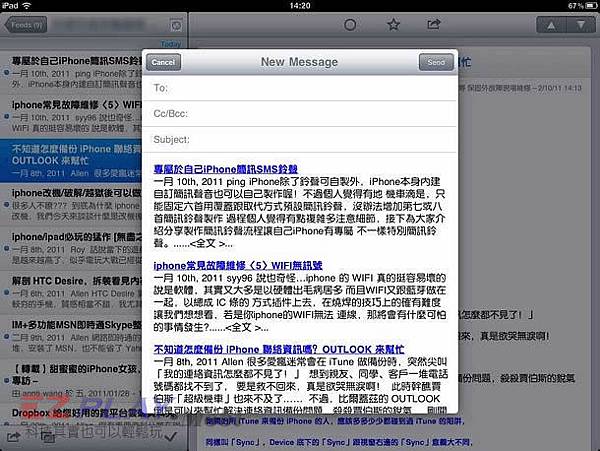This screenshot has height=451, width=600.
Task: Mark all as read with checkmark icon
Action: pyautogui.click(x=170, y=436)
